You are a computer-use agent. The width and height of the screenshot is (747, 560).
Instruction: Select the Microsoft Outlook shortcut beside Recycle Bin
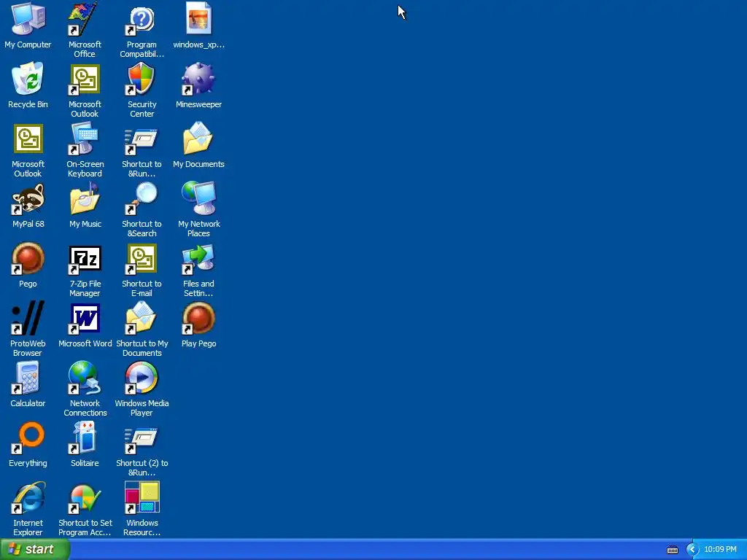(x=85, y=79)
